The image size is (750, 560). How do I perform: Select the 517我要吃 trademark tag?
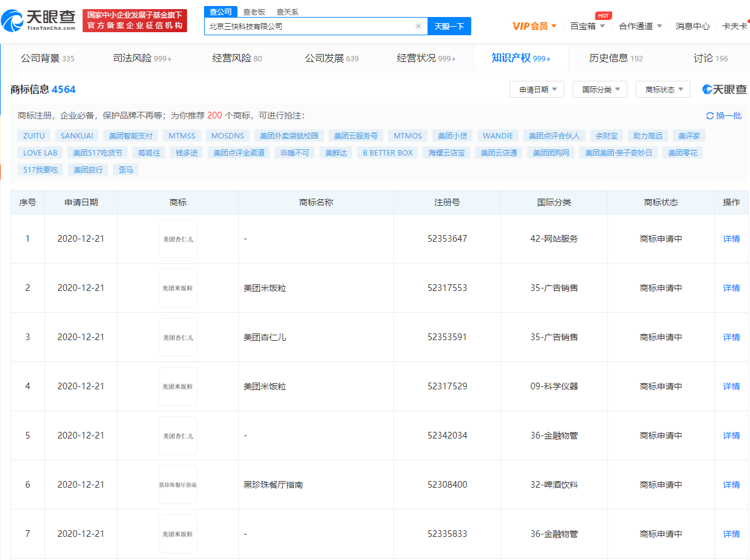coord(40,169)
